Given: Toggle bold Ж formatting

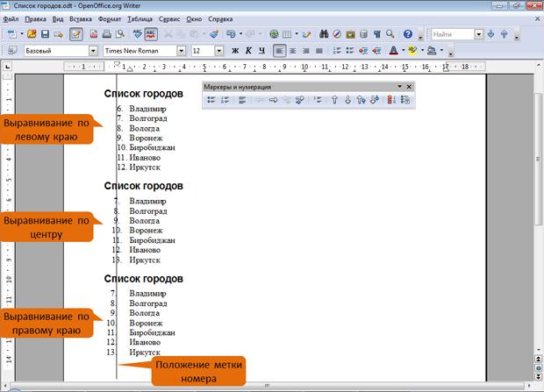Looking at the screenshot, I should [x=235, y=51].
